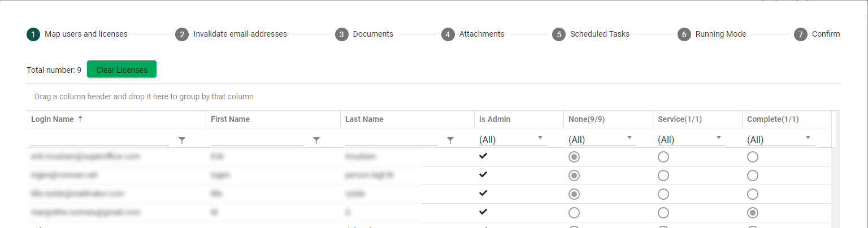Image resolution: width=868 pixels, height=228 pixels.
Task: Click step 2 circle icon in wizard
Action: pos(182,34)
